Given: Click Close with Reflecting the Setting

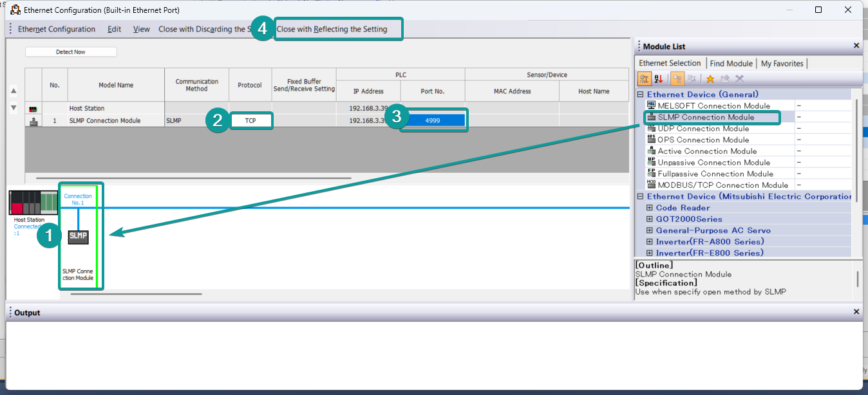Looking at the screenshot, I should 332,29.
